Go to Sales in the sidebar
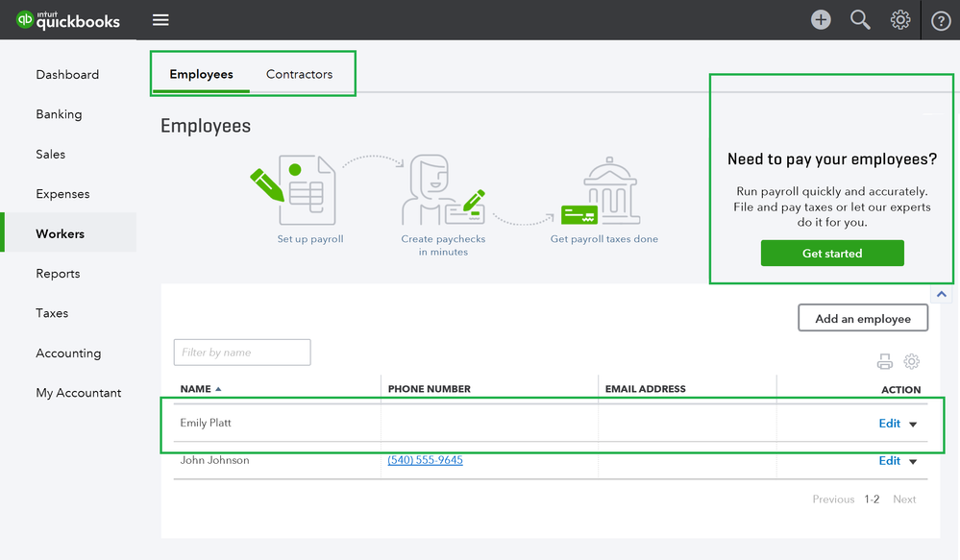The width and height of the screenshot is (960, 560). 50,155
